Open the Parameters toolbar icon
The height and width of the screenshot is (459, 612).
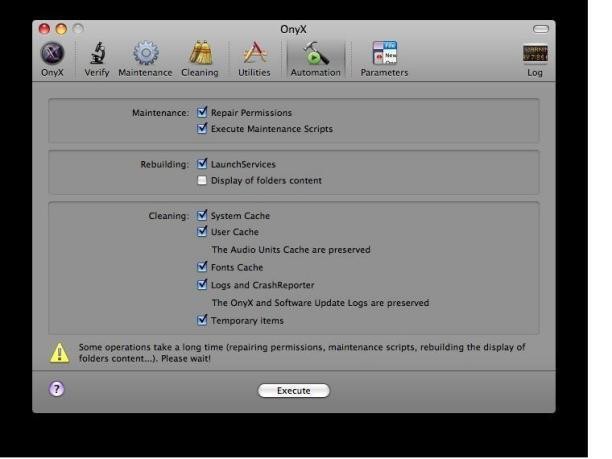(x=384, y=53)
